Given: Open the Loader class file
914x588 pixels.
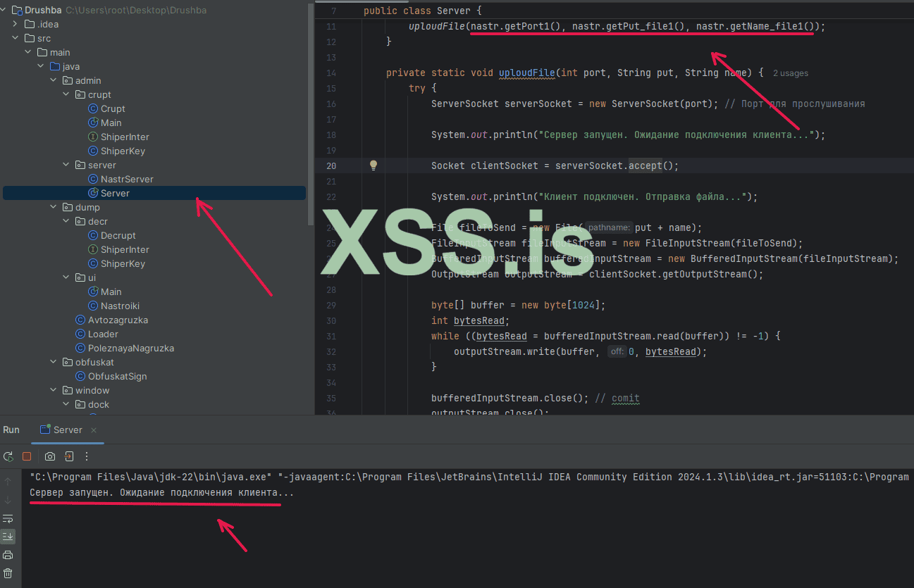Looking at the screenshot, I should tap(103, 334).
